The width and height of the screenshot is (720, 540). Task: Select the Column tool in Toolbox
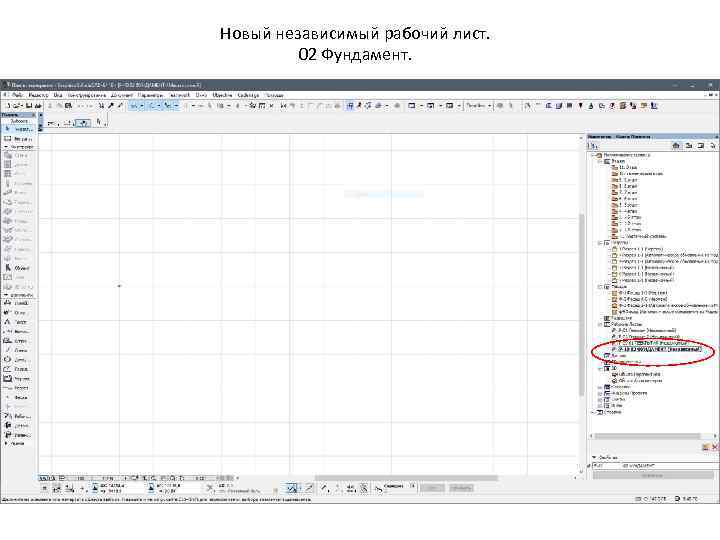click(18, 183)
